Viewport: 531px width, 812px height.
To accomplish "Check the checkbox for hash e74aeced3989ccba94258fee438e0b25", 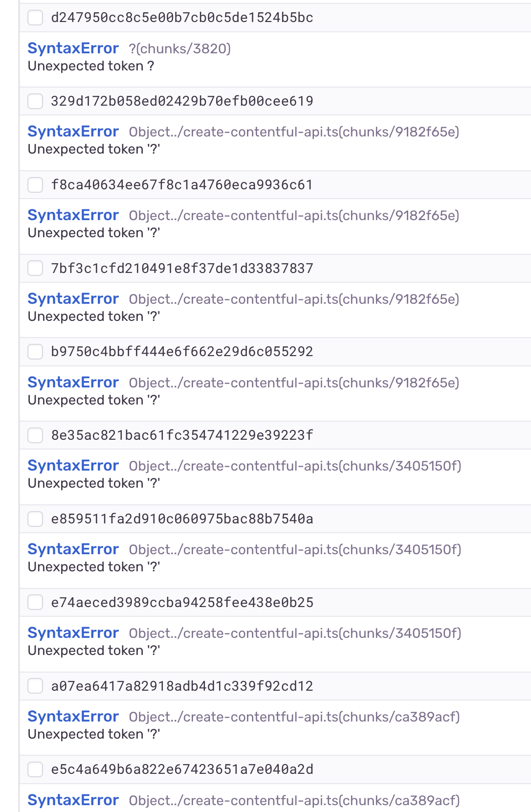I will 35,603.
